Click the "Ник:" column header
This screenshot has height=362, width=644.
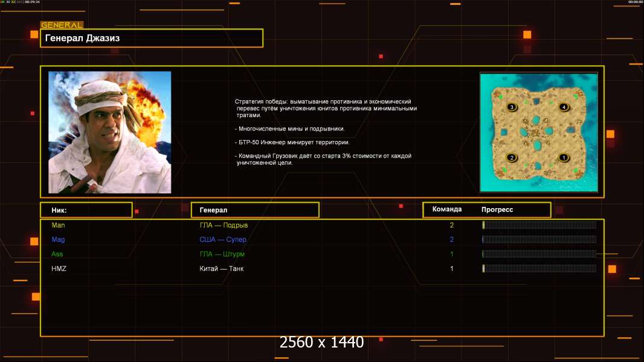86,210
